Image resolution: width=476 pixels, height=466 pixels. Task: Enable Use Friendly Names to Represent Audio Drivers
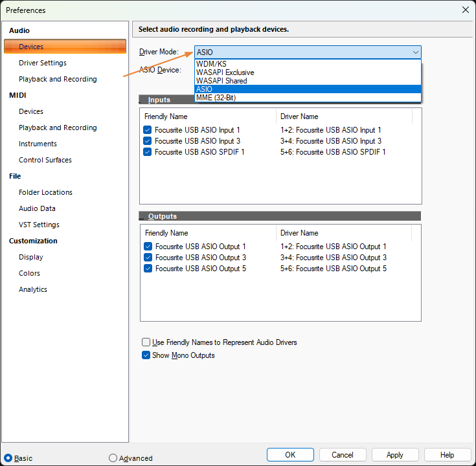(146, 342)
